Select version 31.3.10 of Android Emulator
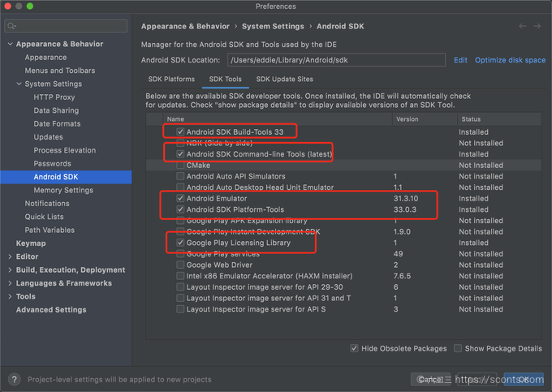 click(406, 199)
